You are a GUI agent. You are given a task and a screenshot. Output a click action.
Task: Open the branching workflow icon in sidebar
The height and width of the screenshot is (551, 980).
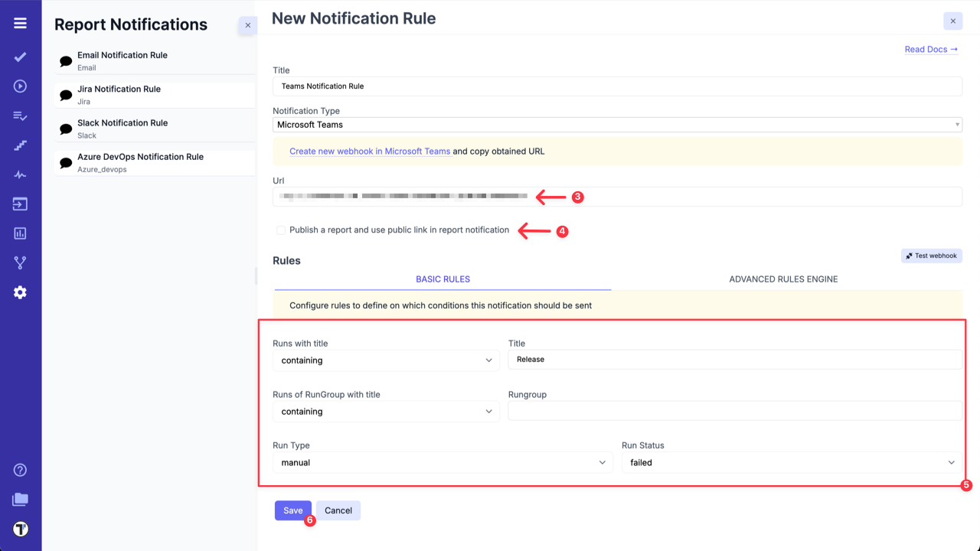point(20,262)
